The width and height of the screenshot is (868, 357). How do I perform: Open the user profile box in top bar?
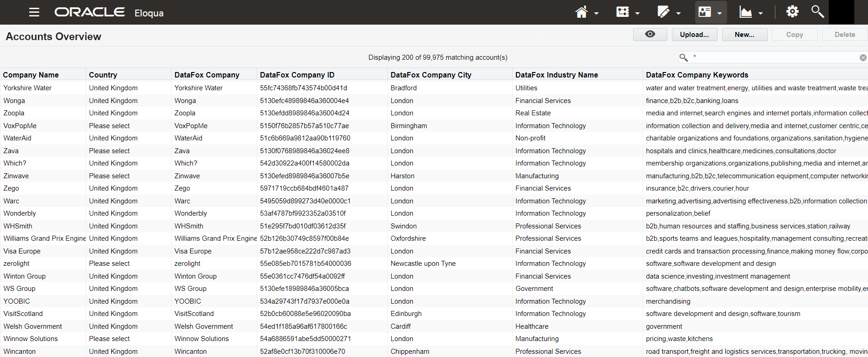[x=841, y=12]
